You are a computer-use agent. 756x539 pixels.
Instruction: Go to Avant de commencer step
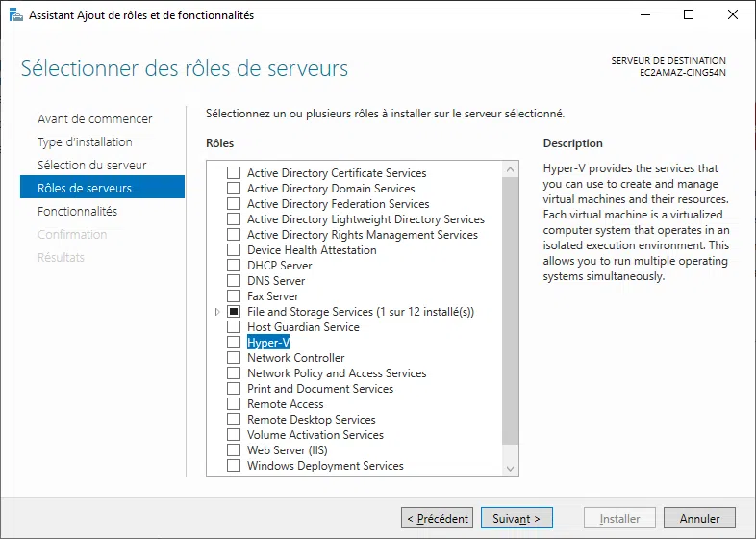tap(94, 119)
